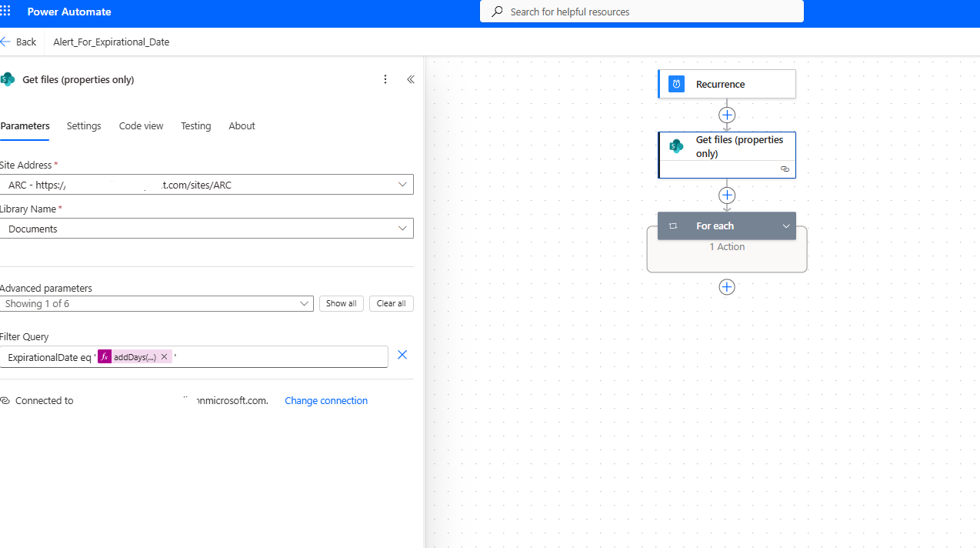Click the Change connection link

click(x=326, y=401)
